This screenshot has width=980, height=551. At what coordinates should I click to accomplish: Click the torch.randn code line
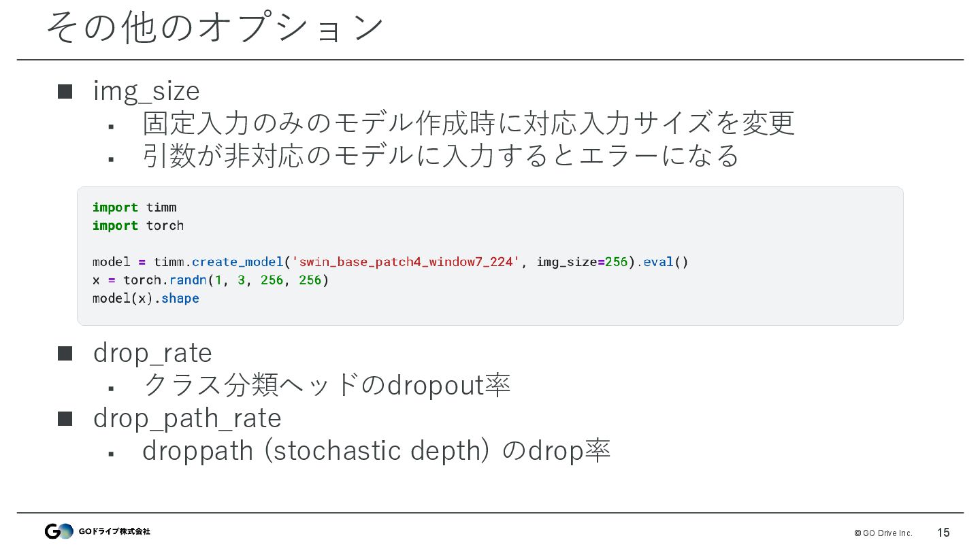(211, 280)
